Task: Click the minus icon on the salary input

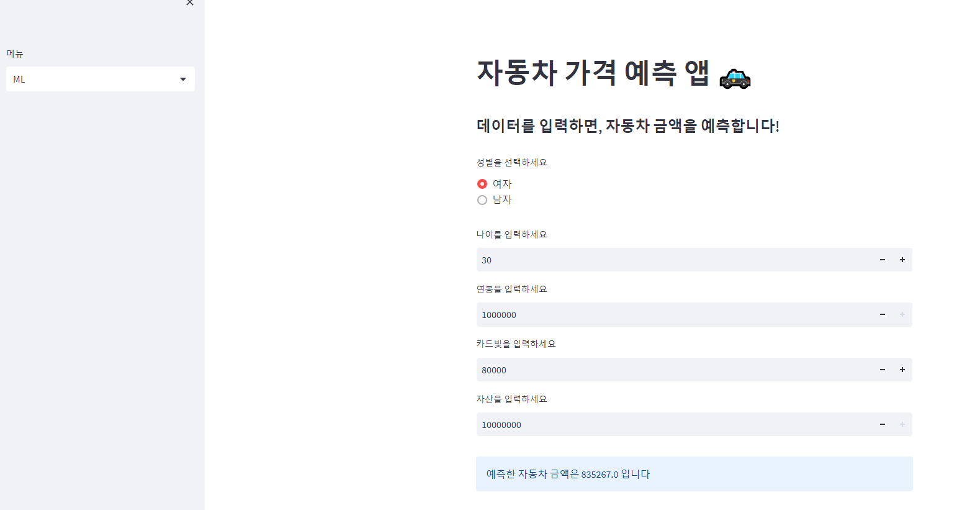Action: point(882,314)
